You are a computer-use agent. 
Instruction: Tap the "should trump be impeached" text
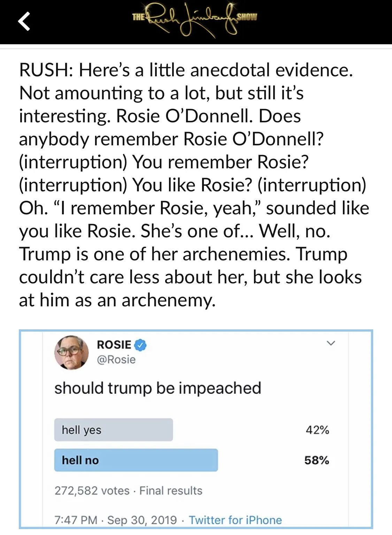(157, 388)
